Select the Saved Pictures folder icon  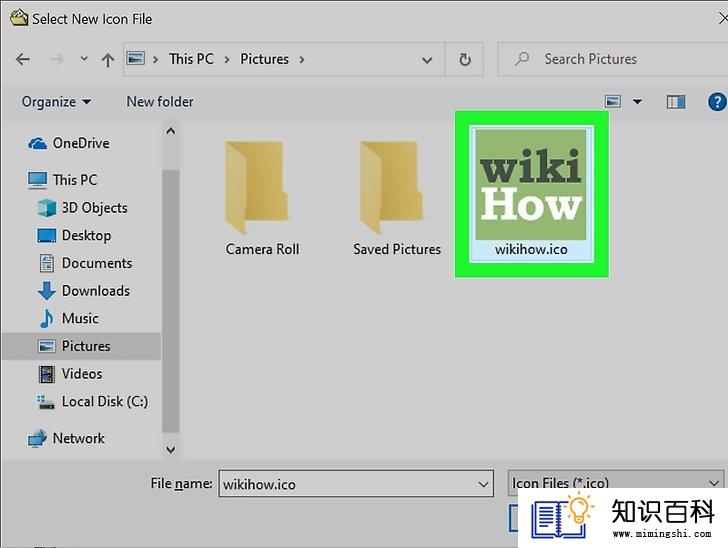391,188
